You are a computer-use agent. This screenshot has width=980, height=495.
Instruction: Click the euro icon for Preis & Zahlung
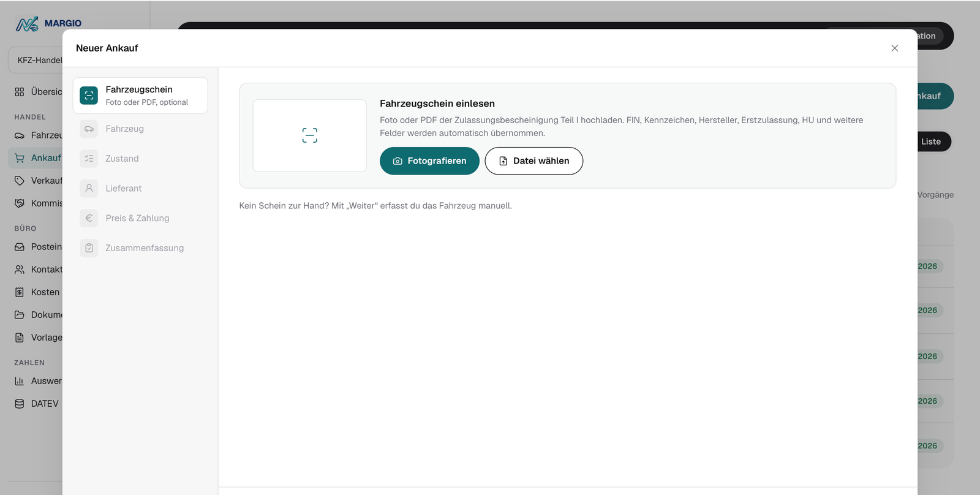pyautogui.click(x=89, y=218)
